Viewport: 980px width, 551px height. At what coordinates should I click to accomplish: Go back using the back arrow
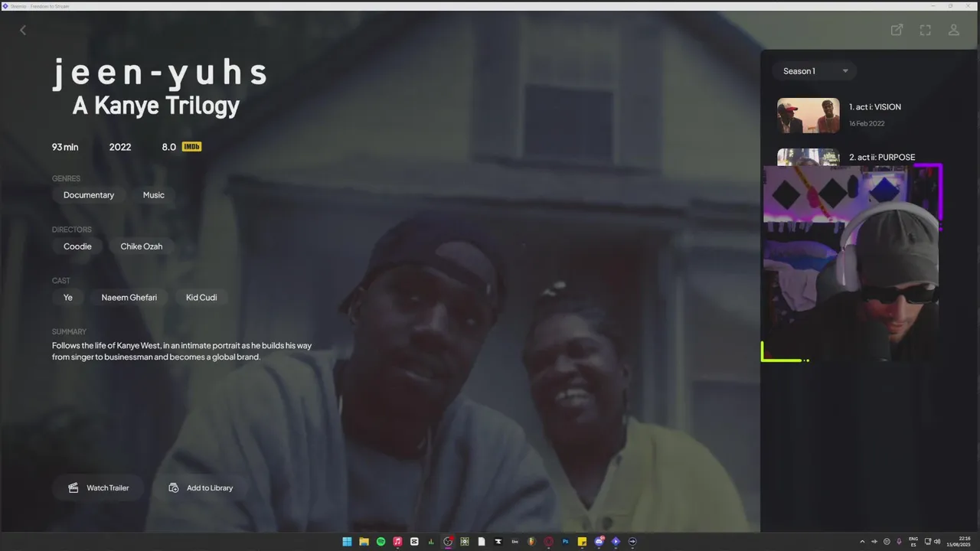click(x=23, y=30)
